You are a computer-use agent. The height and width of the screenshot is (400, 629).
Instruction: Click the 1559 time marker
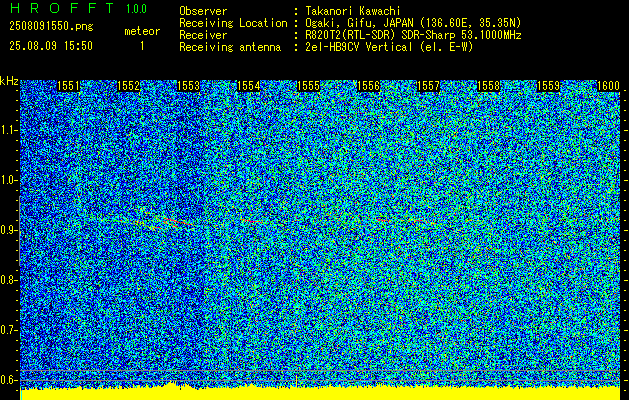click(x=548, y=86)
